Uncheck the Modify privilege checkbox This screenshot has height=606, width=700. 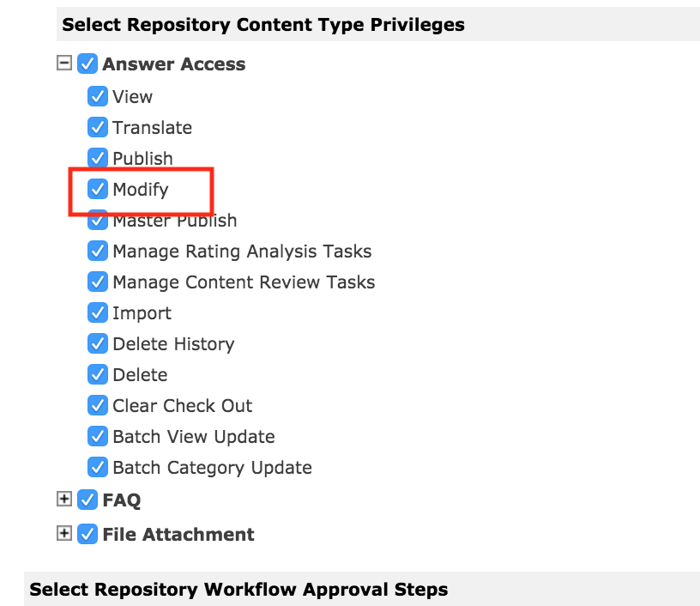coord(98,189)
